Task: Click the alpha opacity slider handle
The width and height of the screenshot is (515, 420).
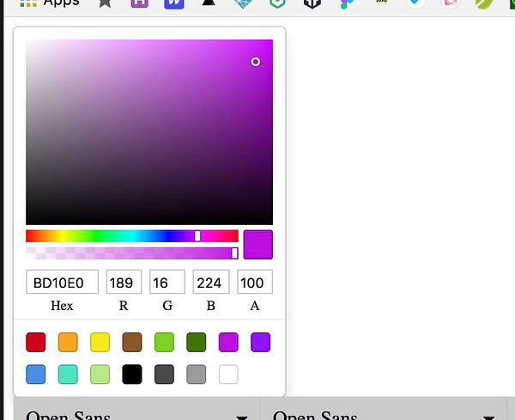Action: click(234, 253)
